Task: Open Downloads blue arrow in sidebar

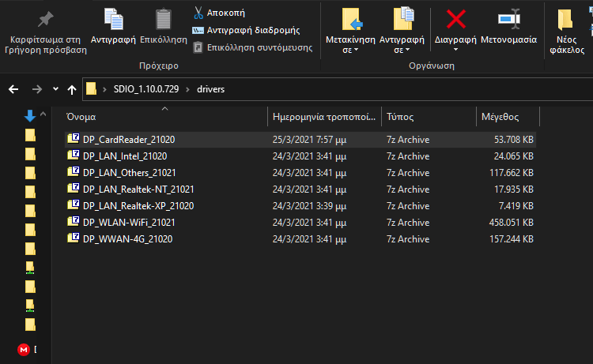Action: tap(30, 115)
